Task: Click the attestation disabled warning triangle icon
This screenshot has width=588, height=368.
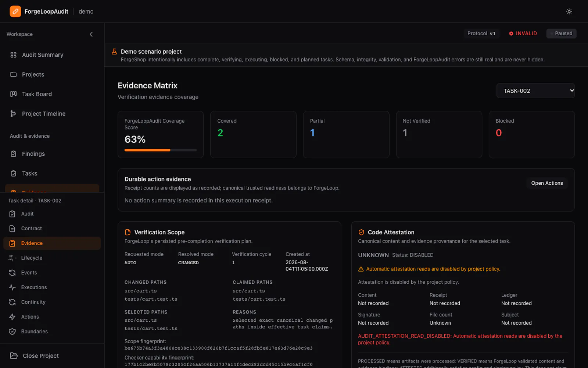Action: pyautogui.click(x=361, y=269)
